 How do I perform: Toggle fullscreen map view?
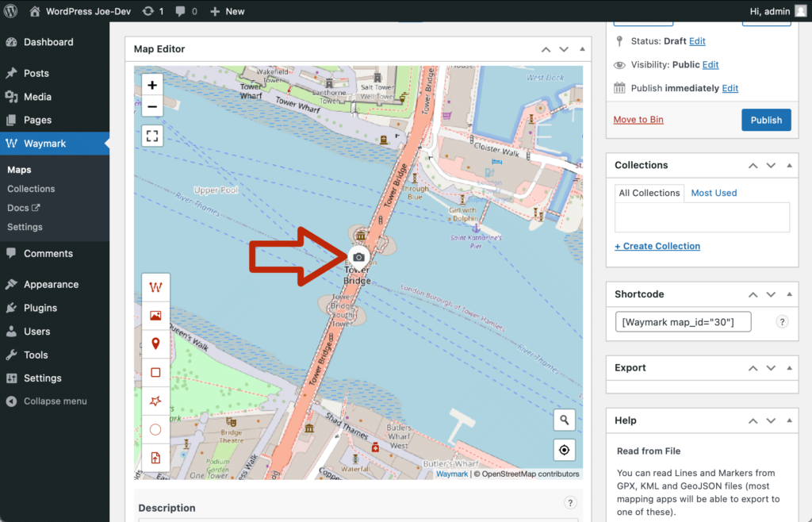coord(152,136)
